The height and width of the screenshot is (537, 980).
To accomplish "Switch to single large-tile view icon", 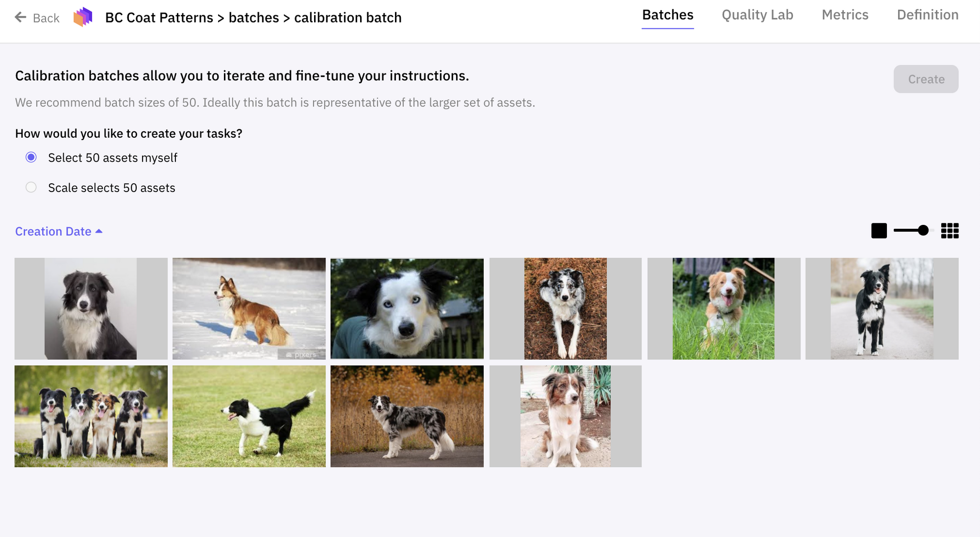I will pyautogui.click(x=879, y=231).
